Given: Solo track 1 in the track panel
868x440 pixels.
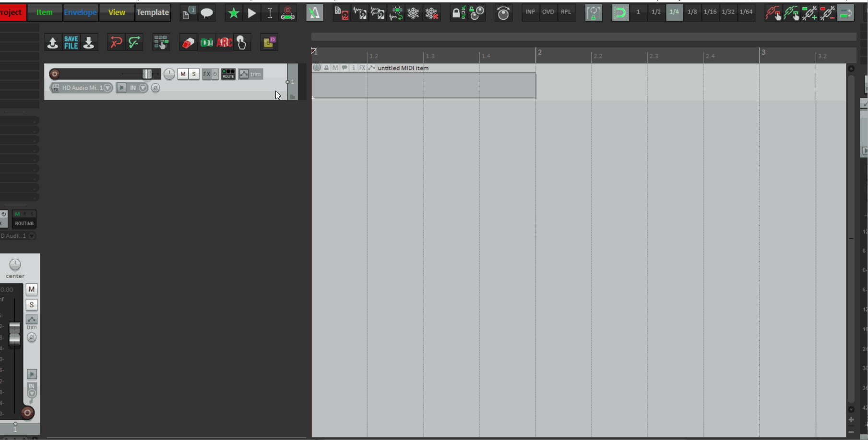Looking at the screenshot, I should coord(194,74).
